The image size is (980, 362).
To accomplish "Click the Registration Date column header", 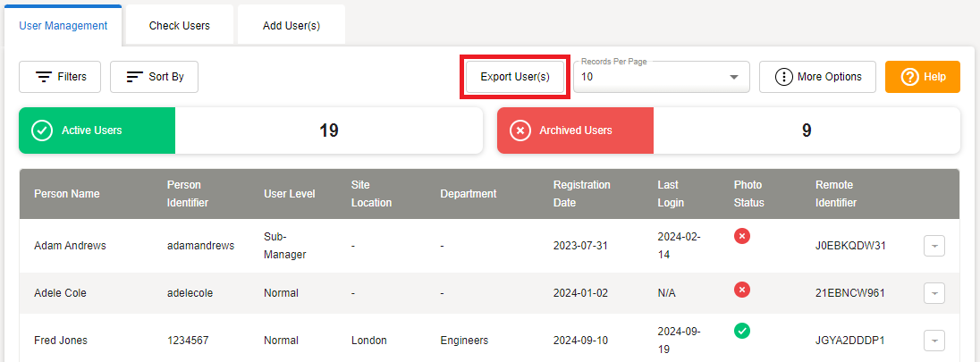I will (581, 194).
